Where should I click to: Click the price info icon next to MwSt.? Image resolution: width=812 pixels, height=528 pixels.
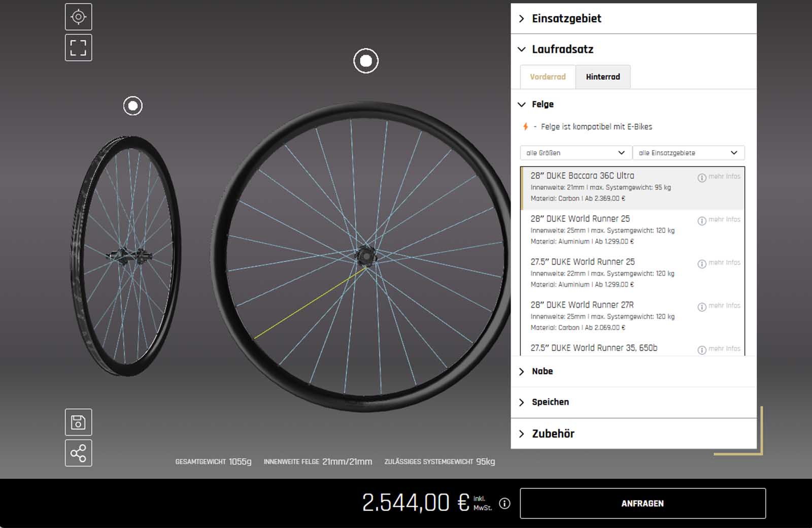click(504, 503)
